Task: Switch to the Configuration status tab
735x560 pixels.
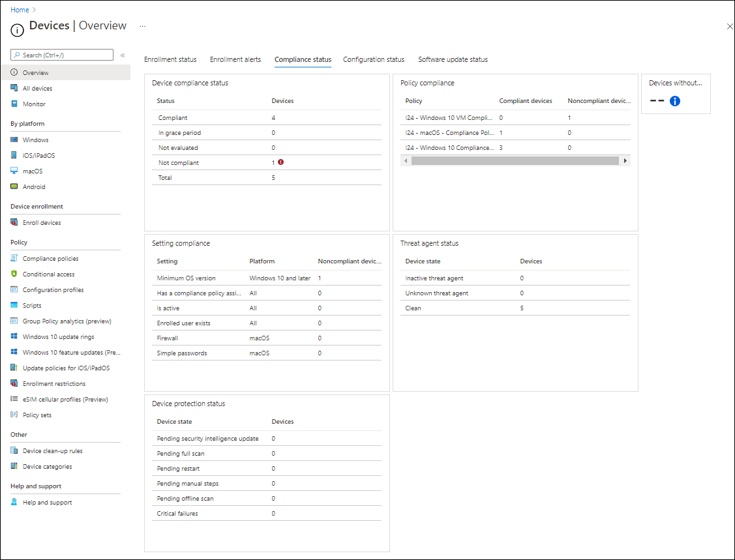Action: (374, 59)
